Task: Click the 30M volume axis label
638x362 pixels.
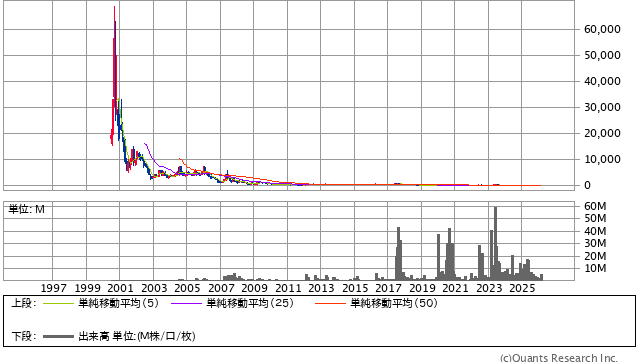Action: [x=595, y=243]
